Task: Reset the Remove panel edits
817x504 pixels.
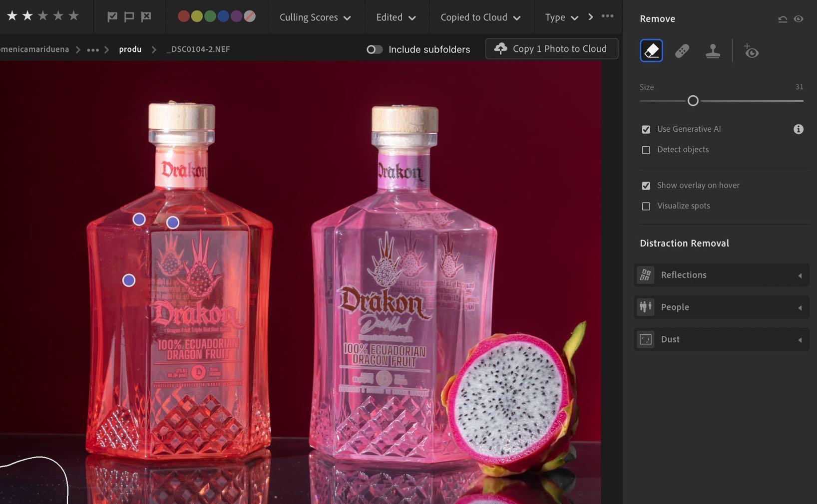Action: [x=783, y=19]
